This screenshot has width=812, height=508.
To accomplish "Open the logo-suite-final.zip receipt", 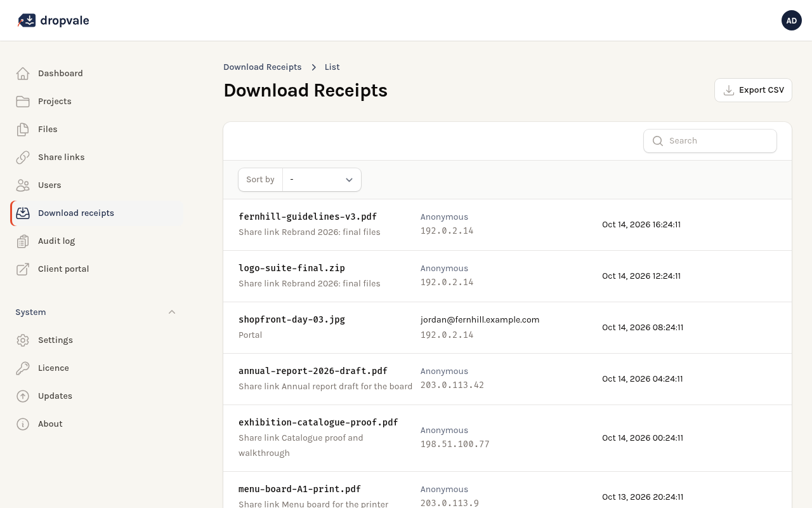I will click(507, 276).
